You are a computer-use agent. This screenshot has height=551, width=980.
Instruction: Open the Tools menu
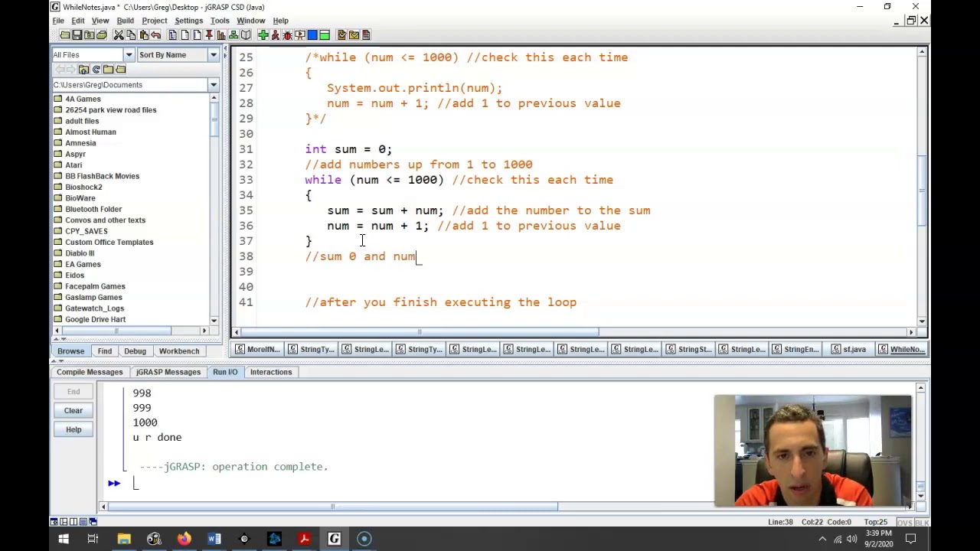[x=220, y=21]
